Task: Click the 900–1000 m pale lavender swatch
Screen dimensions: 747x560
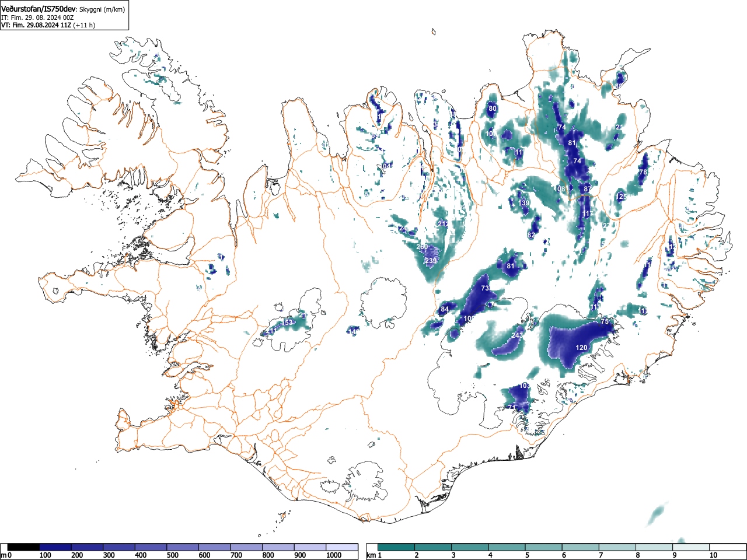Action: [310, 547]
